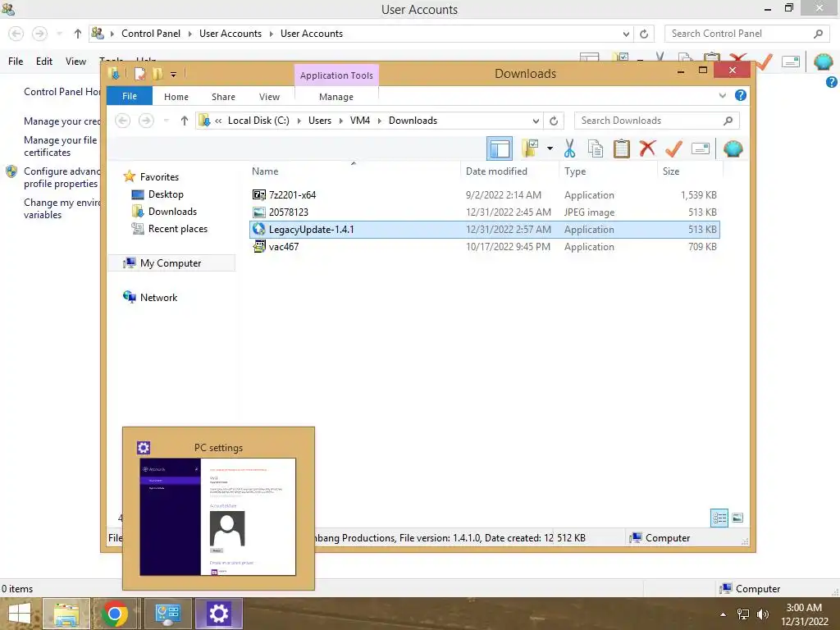Image resolution: width=840 pixels, height=630 pixels.
Task: Sort by the Name column header
Action: (265, 171)
